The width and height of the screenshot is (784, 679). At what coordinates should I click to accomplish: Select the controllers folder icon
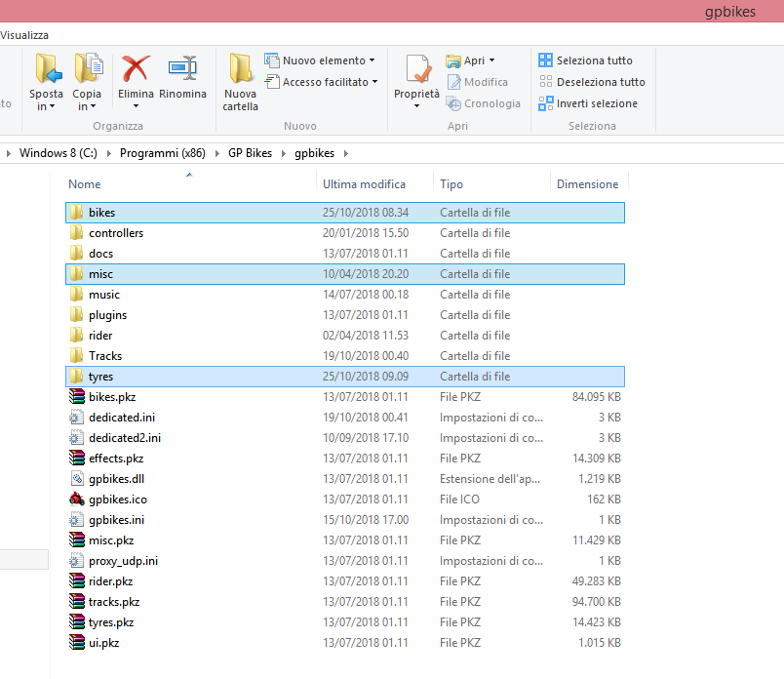76,232
